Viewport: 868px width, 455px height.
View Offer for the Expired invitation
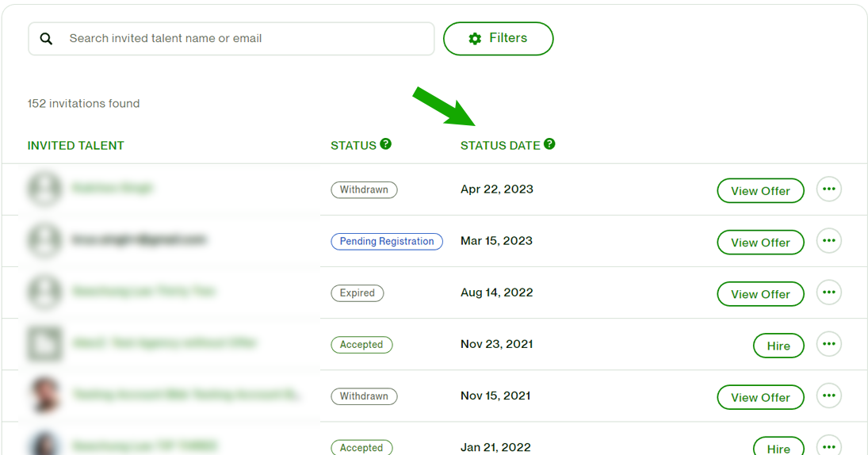point(760,294)
